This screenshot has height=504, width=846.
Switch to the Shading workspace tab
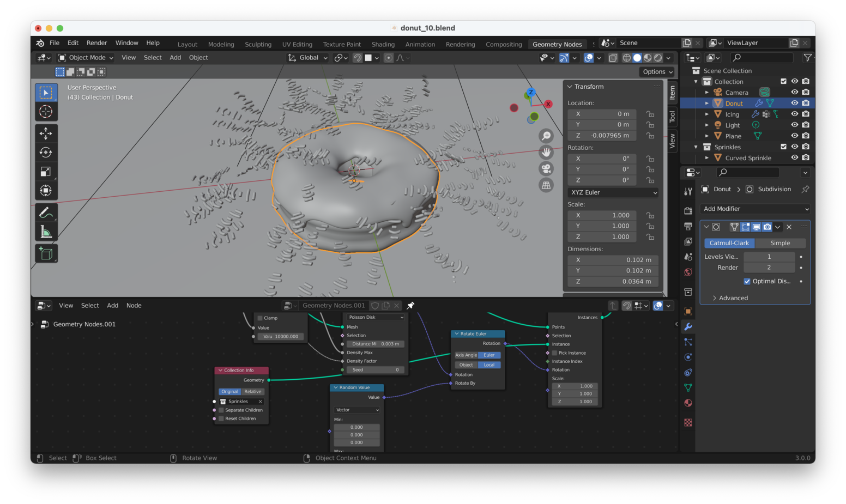(x=383, y=44)
